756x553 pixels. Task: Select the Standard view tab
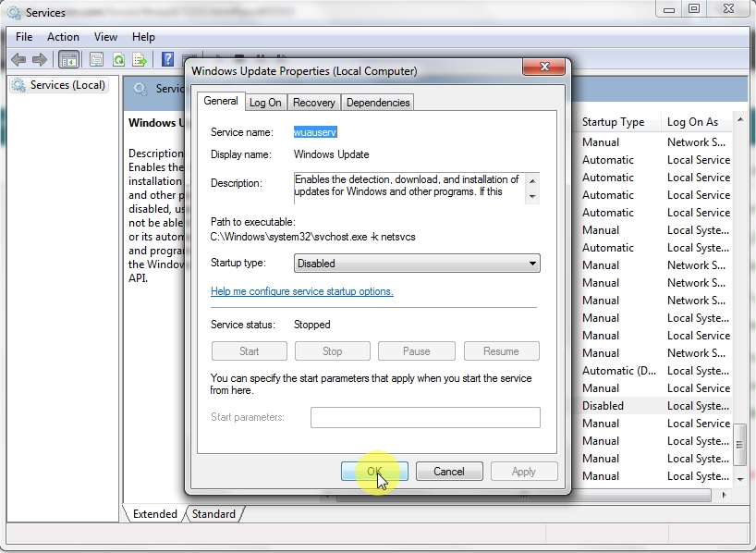pyautogui.click(x=213, y=514)
